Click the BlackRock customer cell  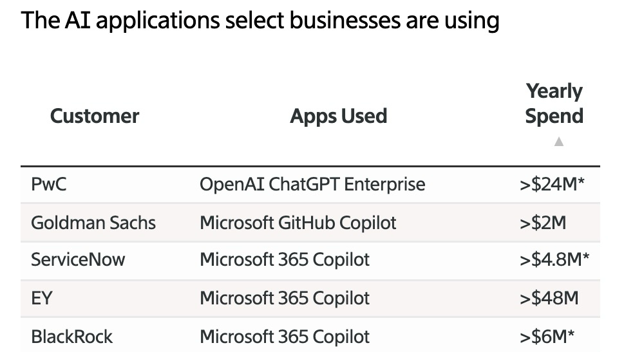click(71, 336)
